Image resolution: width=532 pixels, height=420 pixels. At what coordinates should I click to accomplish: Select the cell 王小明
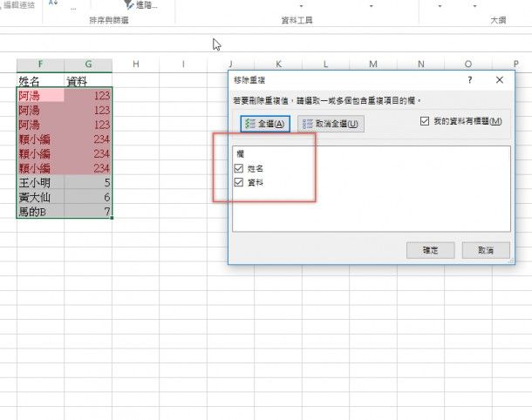(x=40, y=182)
